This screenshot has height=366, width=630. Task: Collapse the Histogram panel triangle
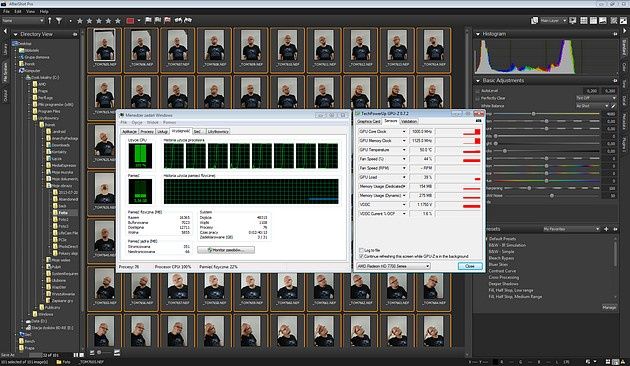[x=478, y=34]
